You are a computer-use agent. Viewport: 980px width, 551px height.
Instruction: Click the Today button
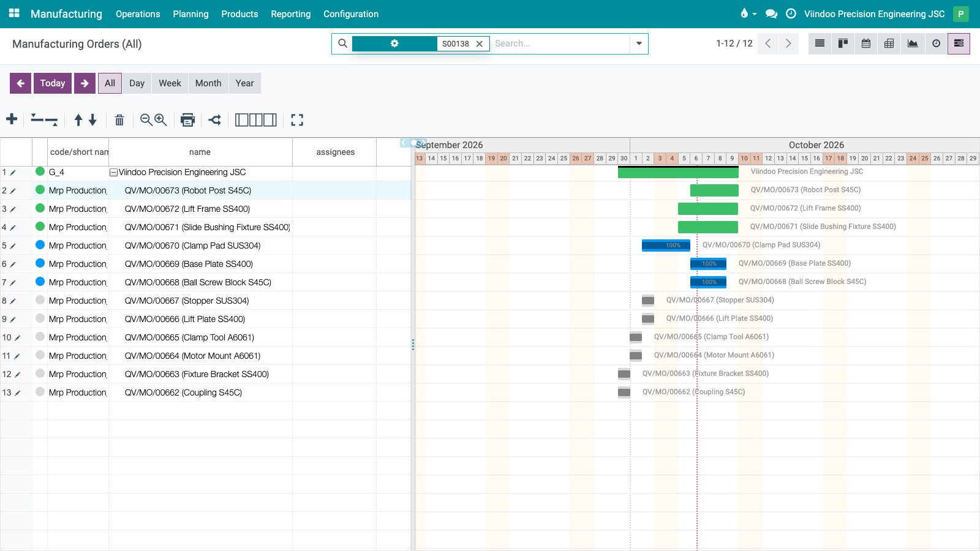click(53, 83)
